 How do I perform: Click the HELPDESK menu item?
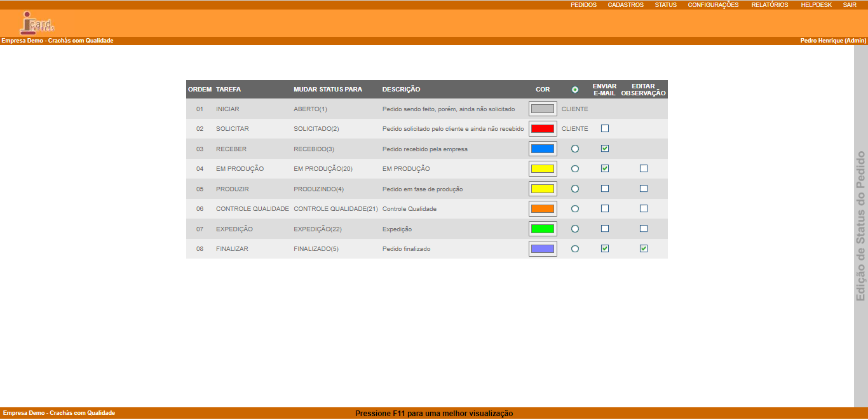[816, 5]
